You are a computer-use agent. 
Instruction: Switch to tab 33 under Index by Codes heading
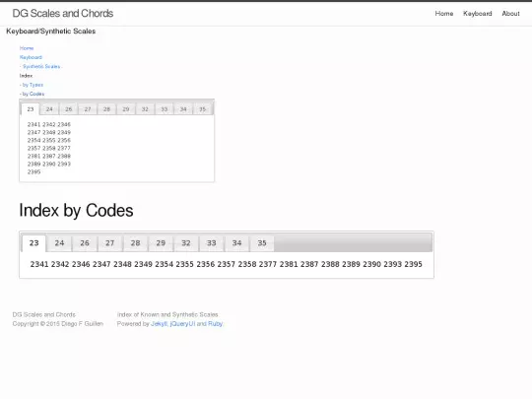(212, 243)
